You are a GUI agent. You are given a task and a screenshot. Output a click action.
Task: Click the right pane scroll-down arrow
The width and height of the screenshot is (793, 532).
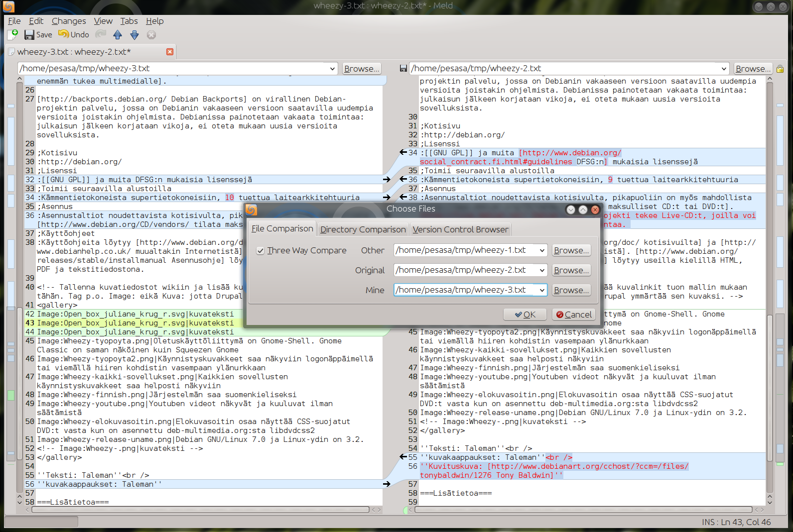(x=770, y=502)
